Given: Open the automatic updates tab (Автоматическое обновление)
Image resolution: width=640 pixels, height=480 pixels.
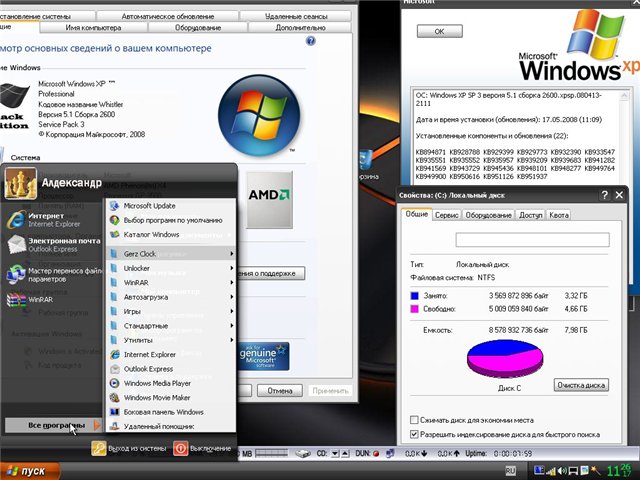Looking at the screenshot, I should (168, 16).
